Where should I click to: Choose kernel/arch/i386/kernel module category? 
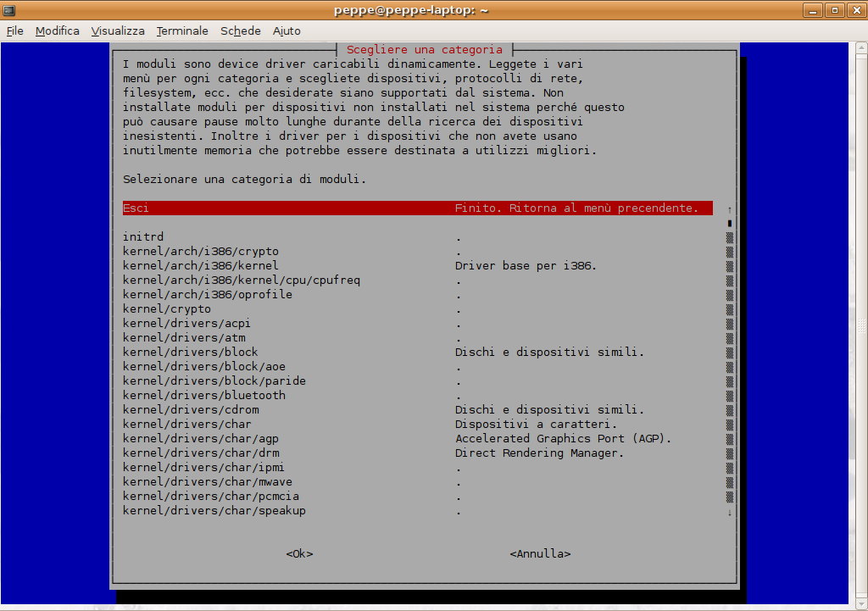pyautogui.click(x=200, y=266)
